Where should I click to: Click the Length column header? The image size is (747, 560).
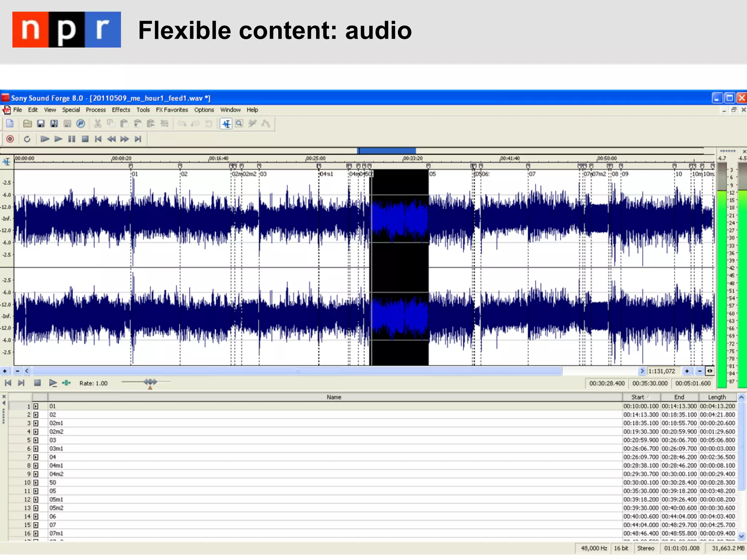point(717,397)
